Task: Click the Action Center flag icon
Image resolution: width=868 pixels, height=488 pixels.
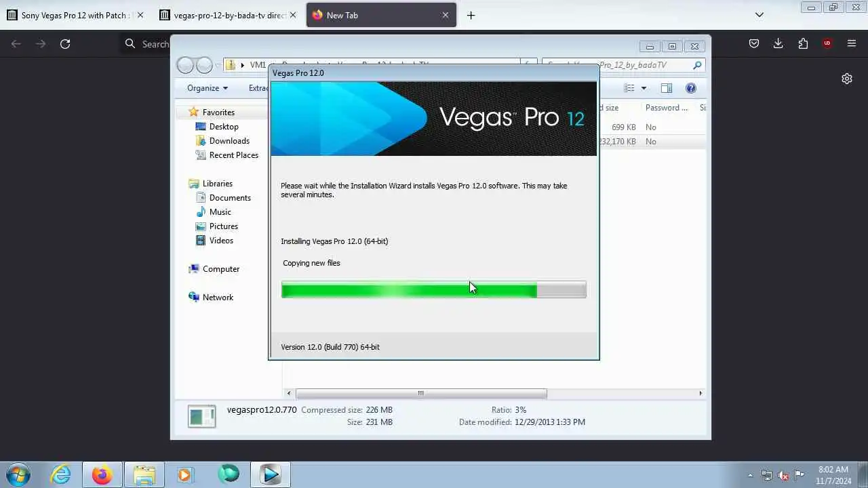Action: (800, 475)
